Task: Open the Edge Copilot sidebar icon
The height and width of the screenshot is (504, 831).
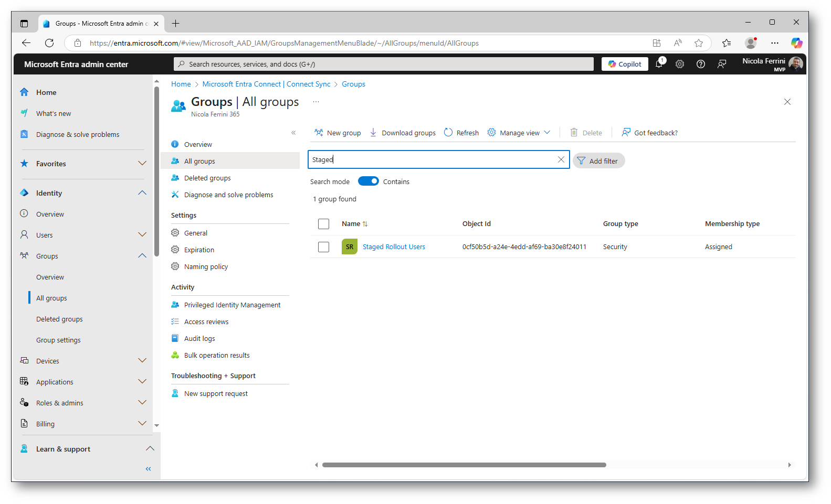Action: click(x=797, y=43)
